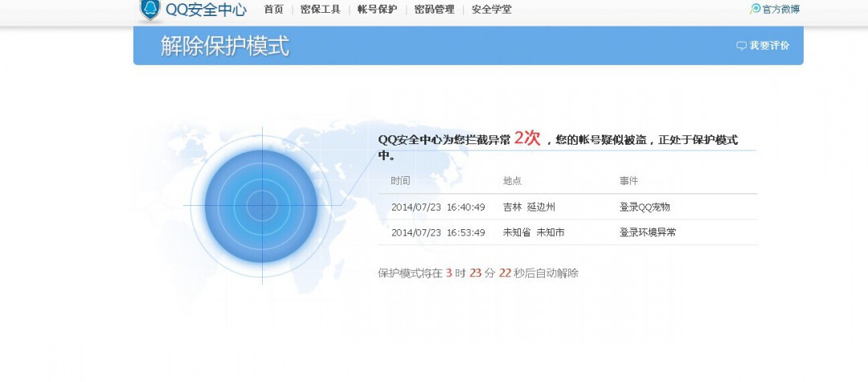This screenshot has height=382, width=868.
Task: Click the radar target graphic
Action: coord(262,206)
